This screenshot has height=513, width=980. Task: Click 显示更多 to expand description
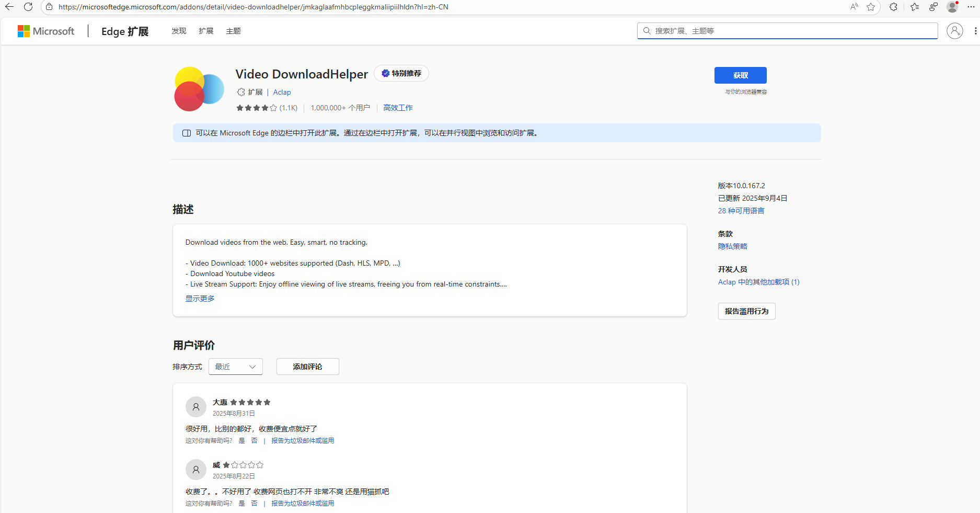coord(200,299)
